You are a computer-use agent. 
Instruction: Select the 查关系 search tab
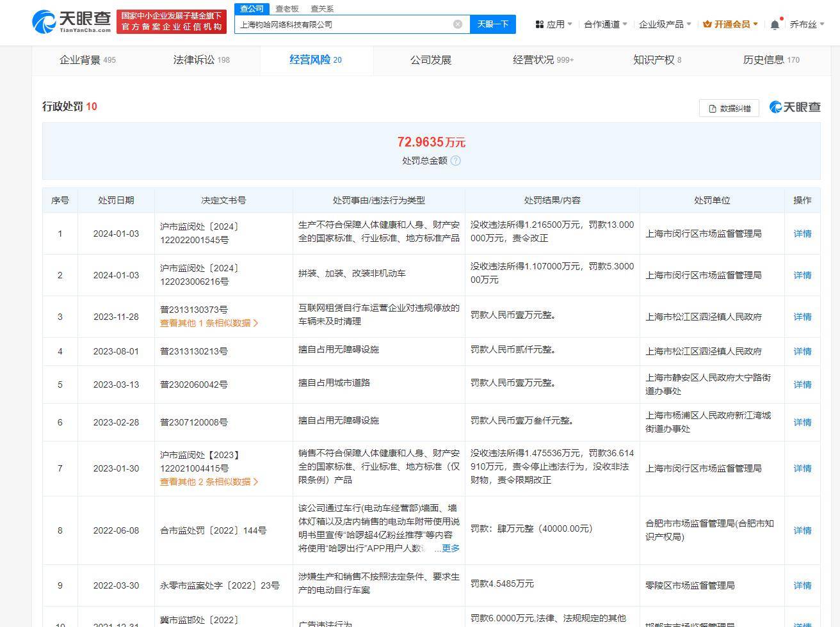[x=322, y=8]
